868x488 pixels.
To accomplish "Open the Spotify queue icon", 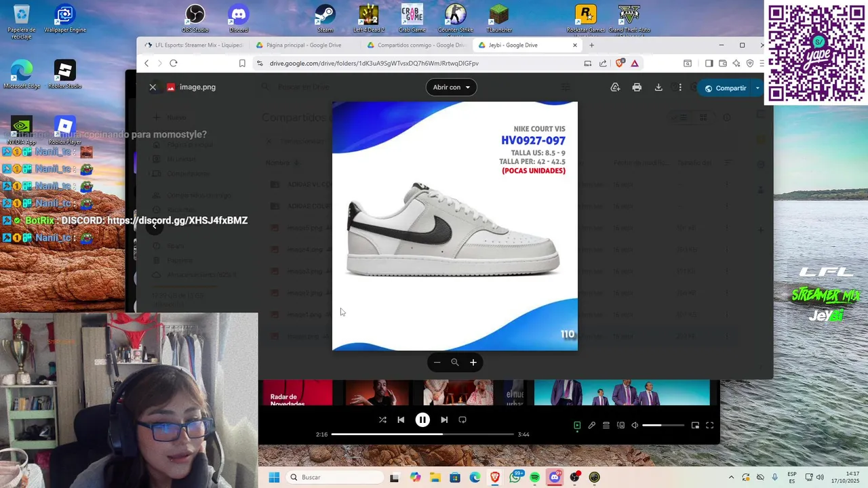I will (606, 426).
